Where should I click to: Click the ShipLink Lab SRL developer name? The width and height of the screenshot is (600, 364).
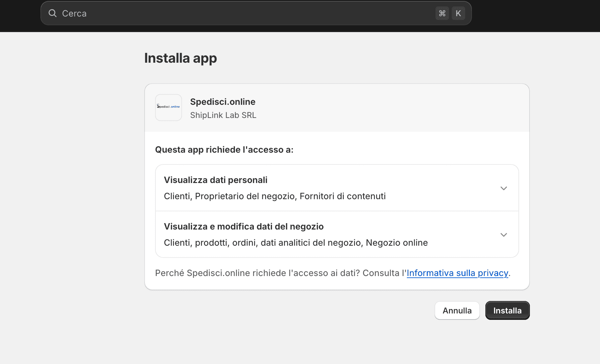tap(223, 115)
